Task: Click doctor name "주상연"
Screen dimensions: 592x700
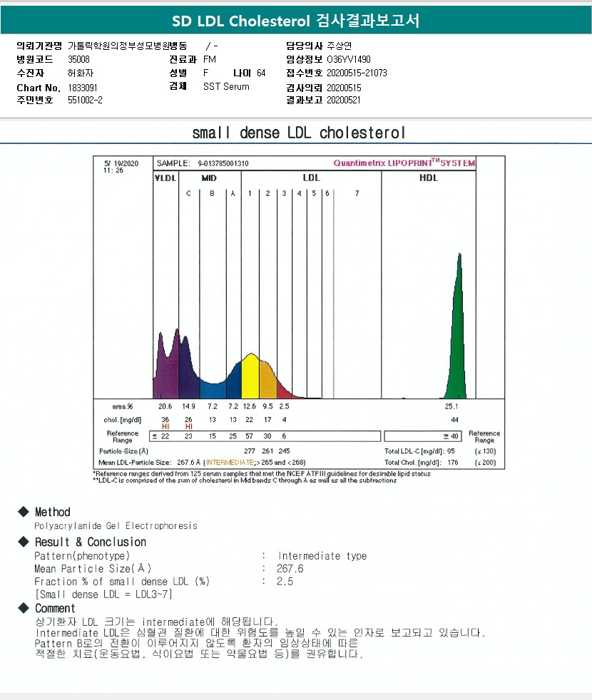Action: tap(340, 46)
